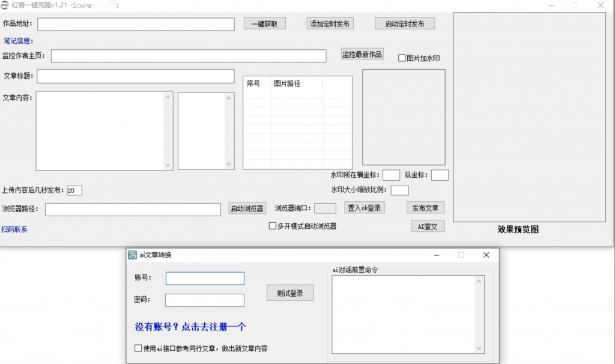Viewport: 615px width, 364px height.
Task: Focus the 密码 field in ai文章转换
Action: (205, 300)
